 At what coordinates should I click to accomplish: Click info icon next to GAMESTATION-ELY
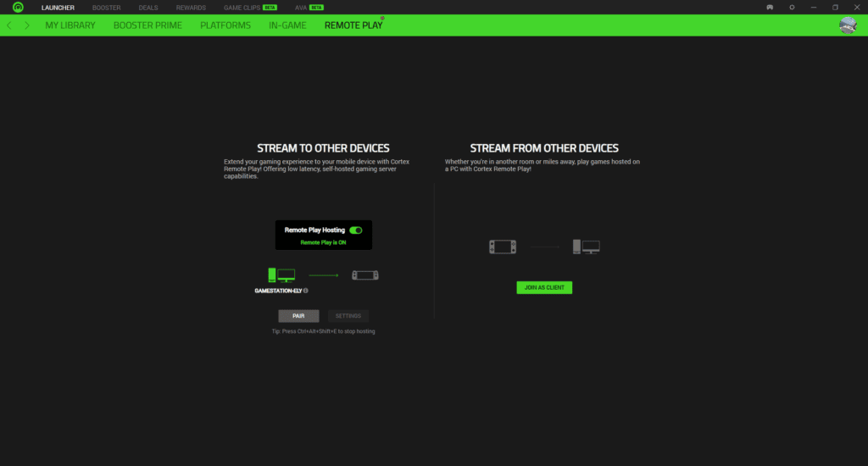pyautogui.click(x=306, y=291)
